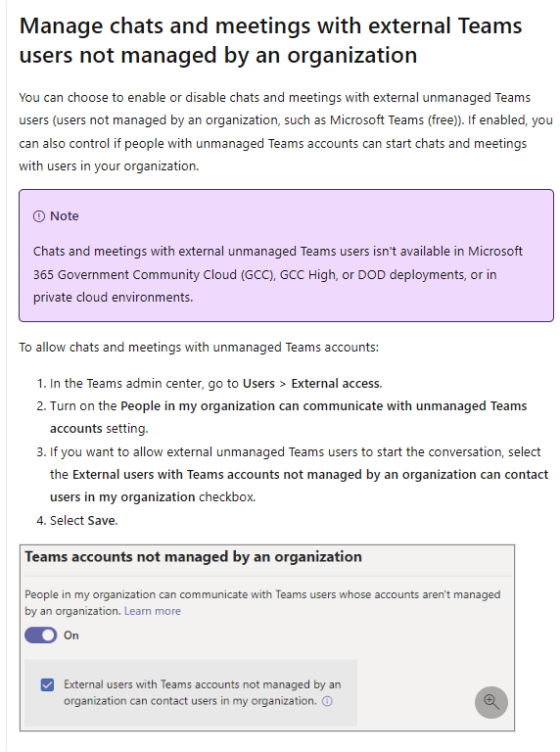Uncheck the External users can contact checkbox

click(x=47, y=684)
